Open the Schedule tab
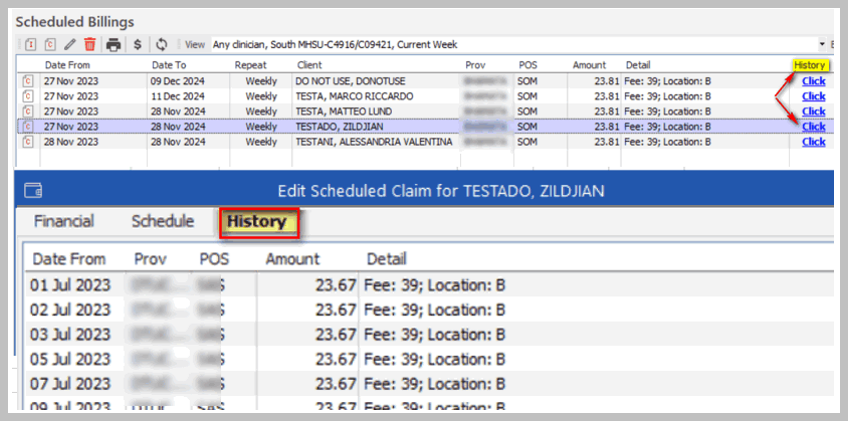848x421 pixels. coord(163,221)
